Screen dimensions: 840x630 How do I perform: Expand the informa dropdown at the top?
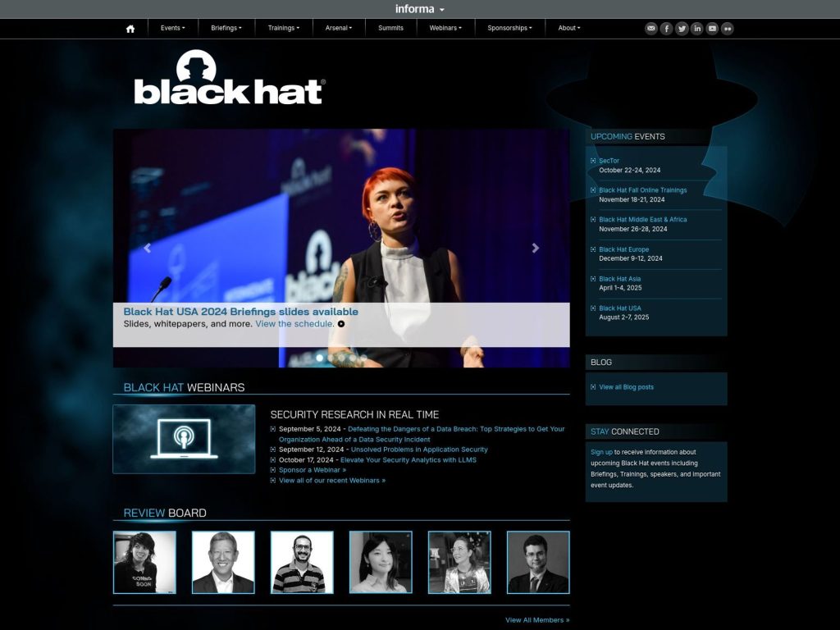click(x=419, y=8)
